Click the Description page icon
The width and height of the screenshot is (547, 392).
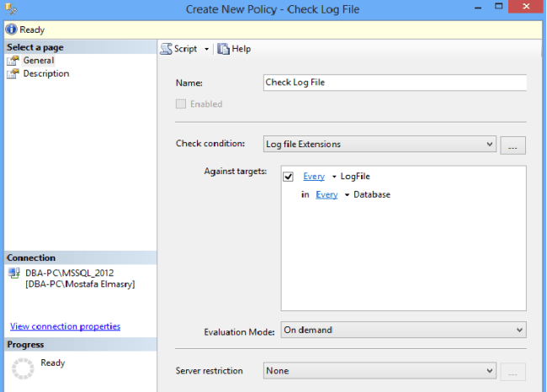tap(13, 73)
